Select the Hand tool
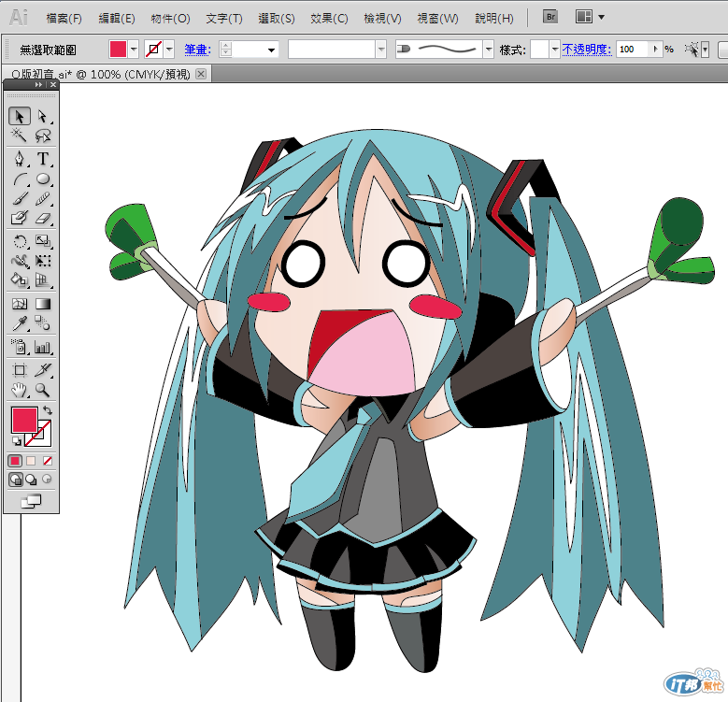The image size is (728, 702). click(20, 390)
